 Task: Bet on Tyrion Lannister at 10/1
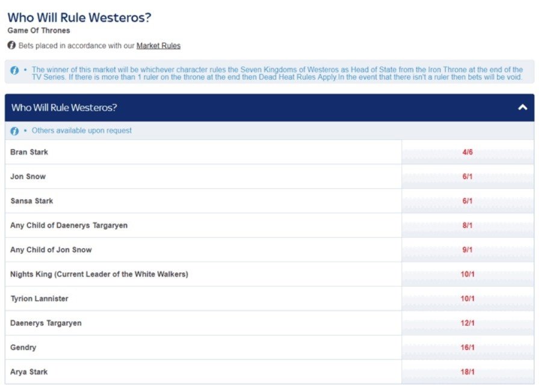468,299
